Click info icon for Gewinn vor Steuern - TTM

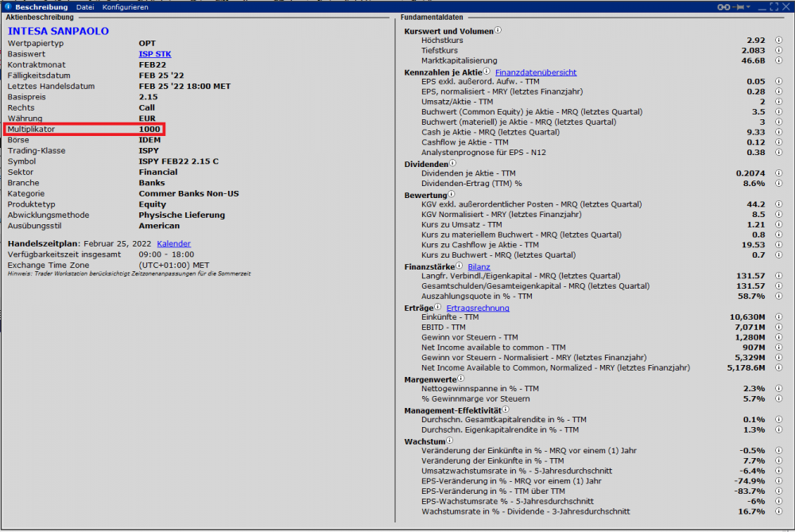[779, 336]
